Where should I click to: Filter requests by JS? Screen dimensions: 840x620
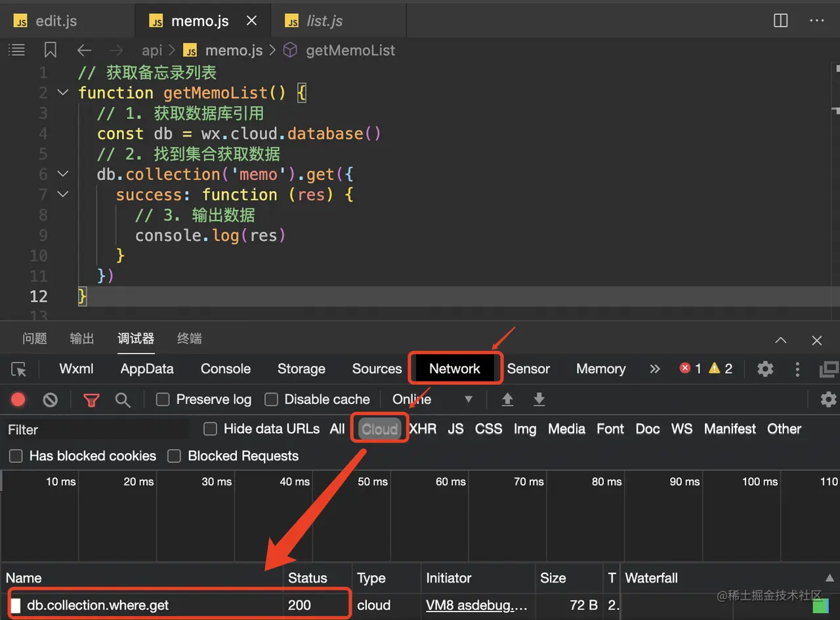click(455, 429)
